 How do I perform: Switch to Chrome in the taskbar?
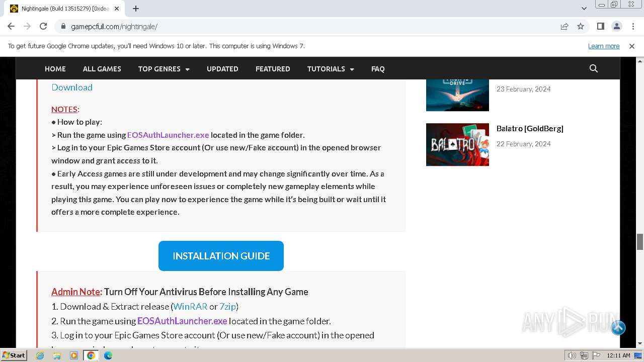click(91, 355)
